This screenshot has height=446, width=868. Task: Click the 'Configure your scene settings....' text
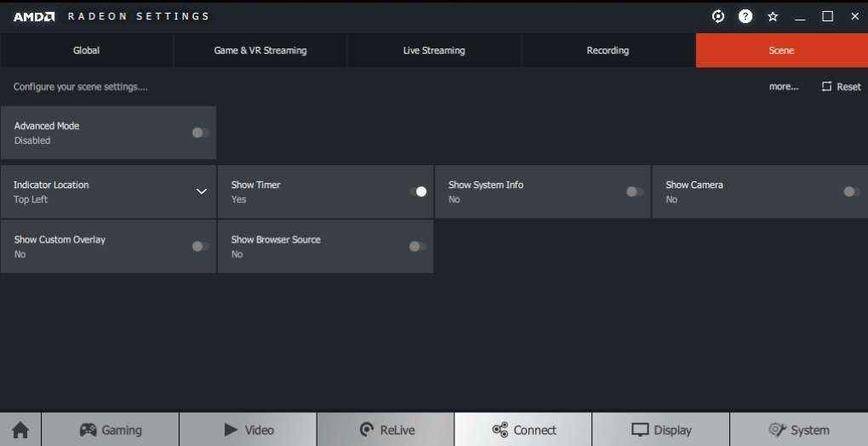pos(80,87)
